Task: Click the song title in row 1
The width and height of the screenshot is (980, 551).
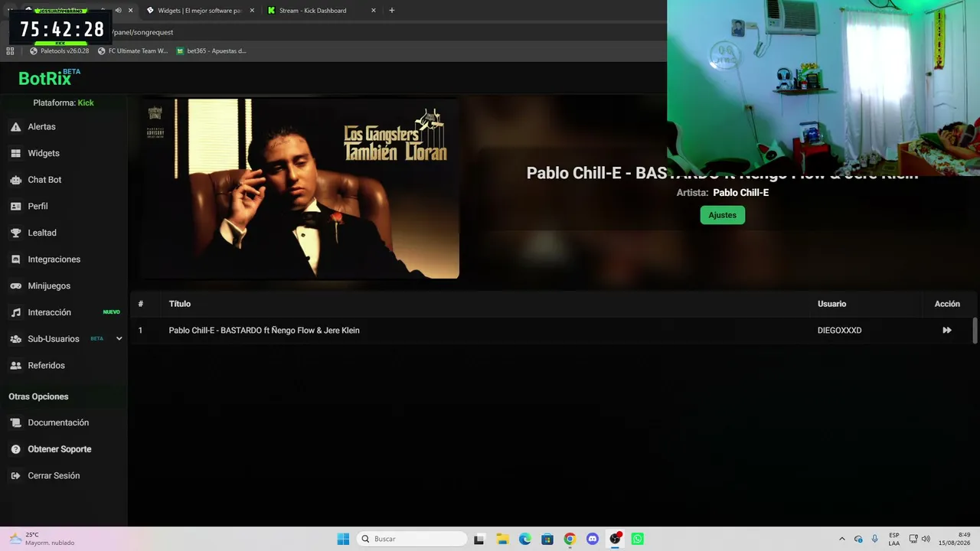Action: click(x=264, y=331)
